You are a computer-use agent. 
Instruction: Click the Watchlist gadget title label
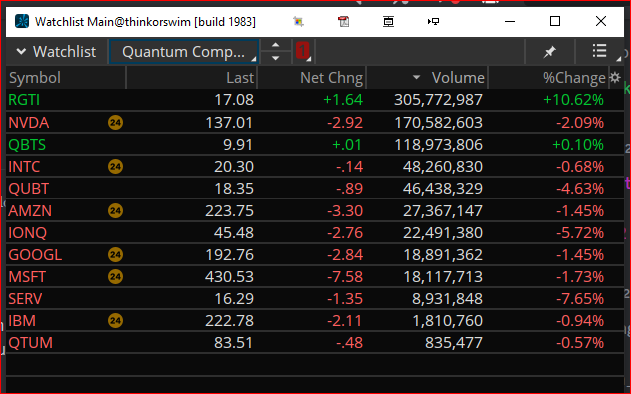coord(64,52)
